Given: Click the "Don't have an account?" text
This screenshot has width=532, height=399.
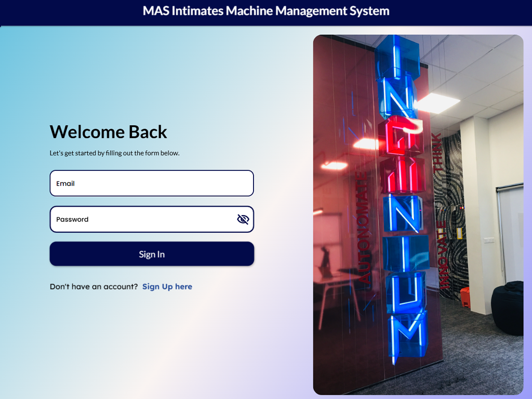Looking at the screenshot, I should pos(94,286).
